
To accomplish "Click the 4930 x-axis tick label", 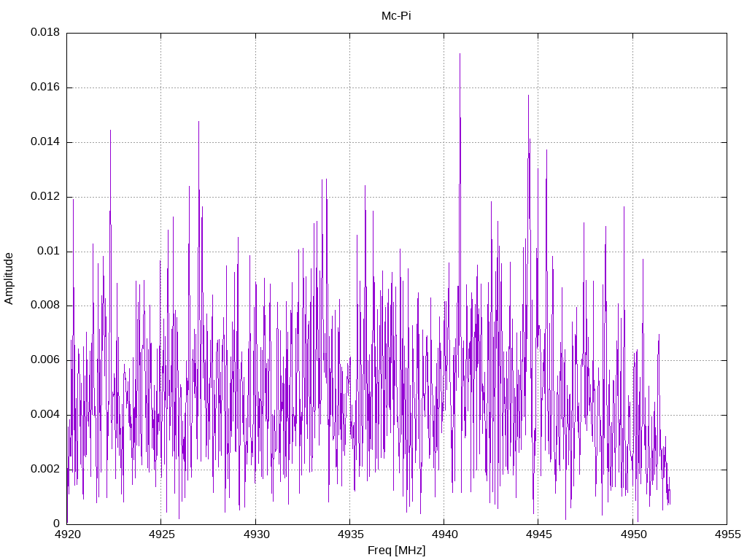I will (256, 534).
